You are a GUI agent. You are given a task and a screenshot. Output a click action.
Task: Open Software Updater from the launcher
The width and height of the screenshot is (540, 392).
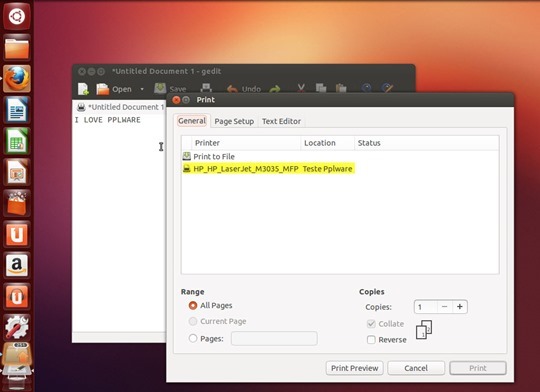pyautogui.click(x=17, y=355)
